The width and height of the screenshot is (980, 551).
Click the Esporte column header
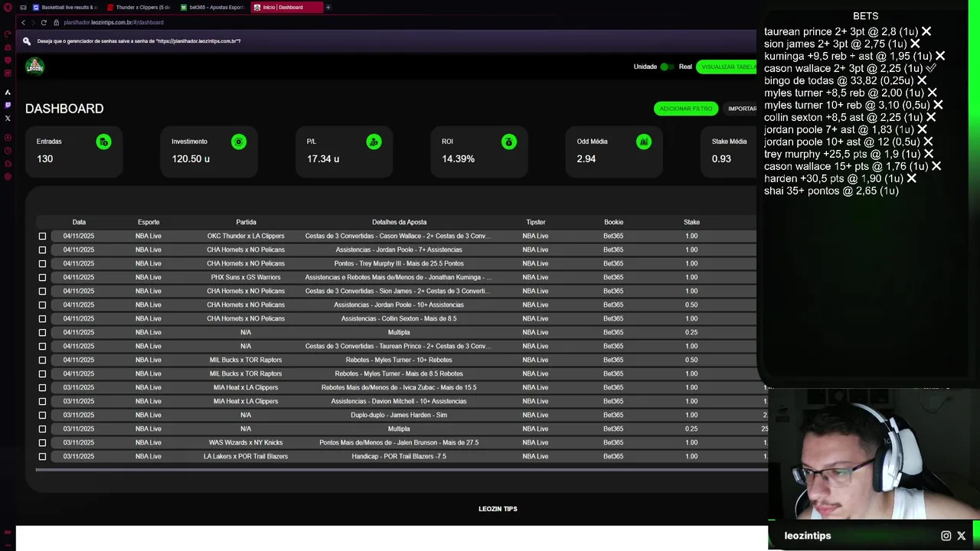(x=149, y=222)
